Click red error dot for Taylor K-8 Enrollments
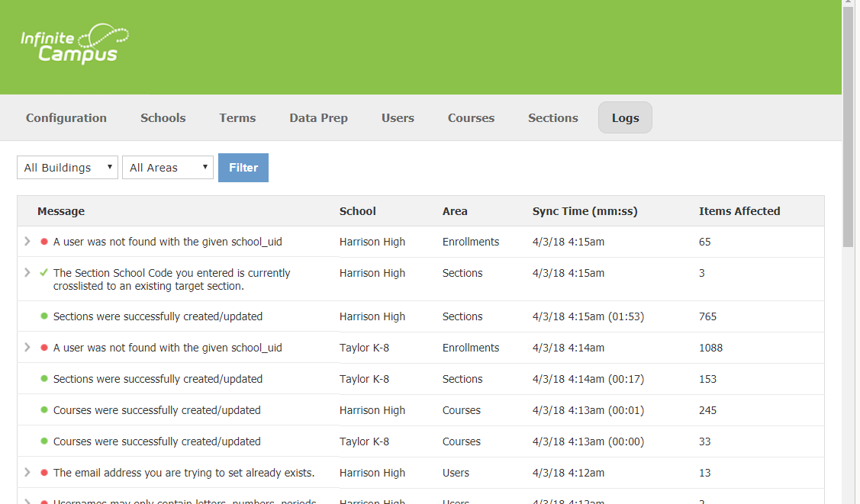The width and height of the screenshot is (860, 504). [44, 348]
